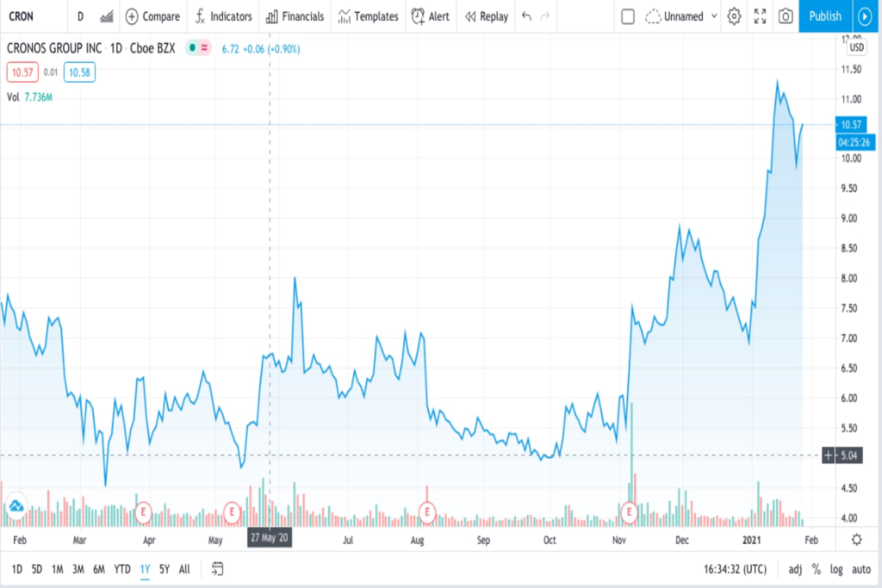This screenshot has width=882, height=588.
Task: Expand the Unnamed layout dropdown arrow
Action: click(x=714, y=16)
